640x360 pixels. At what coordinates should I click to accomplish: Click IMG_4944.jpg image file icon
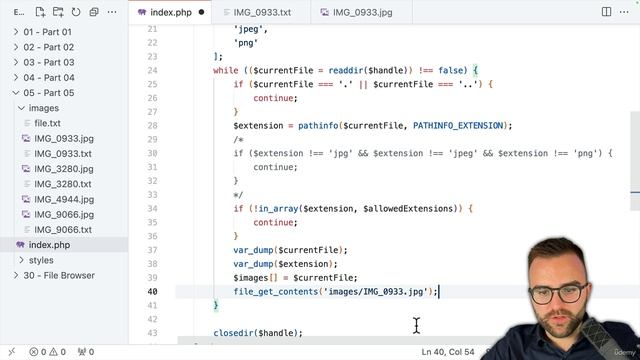pos(26,199)
